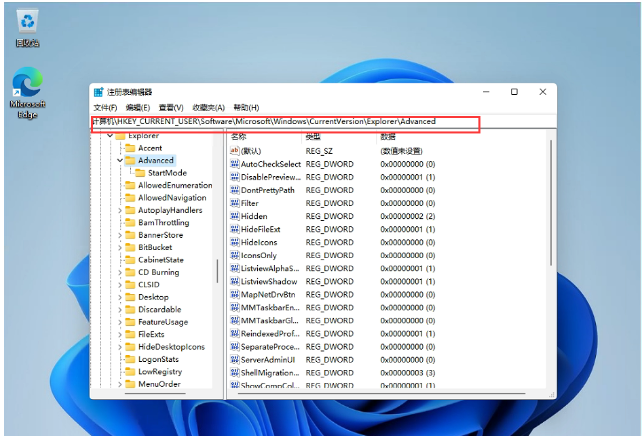Open the 收藏夹(A) favorites menu
642x436 pixels.
click(x=208, y=107)
